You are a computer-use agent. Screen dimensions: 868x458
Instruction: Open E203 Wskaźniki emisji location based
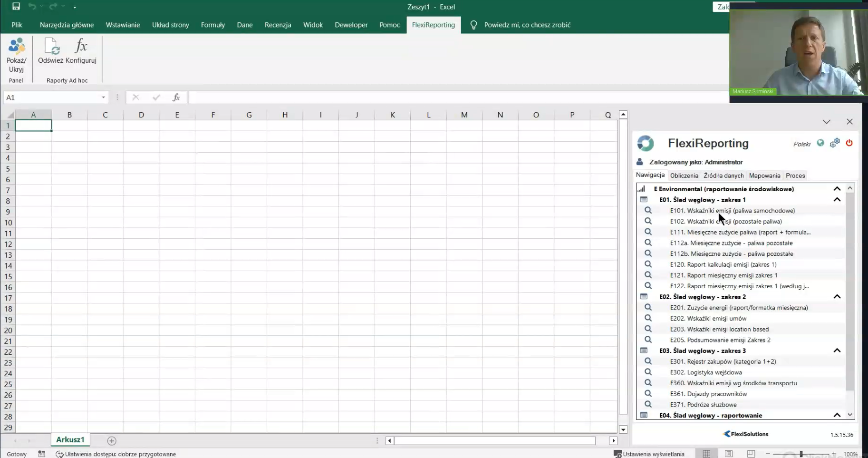(719, 329)
